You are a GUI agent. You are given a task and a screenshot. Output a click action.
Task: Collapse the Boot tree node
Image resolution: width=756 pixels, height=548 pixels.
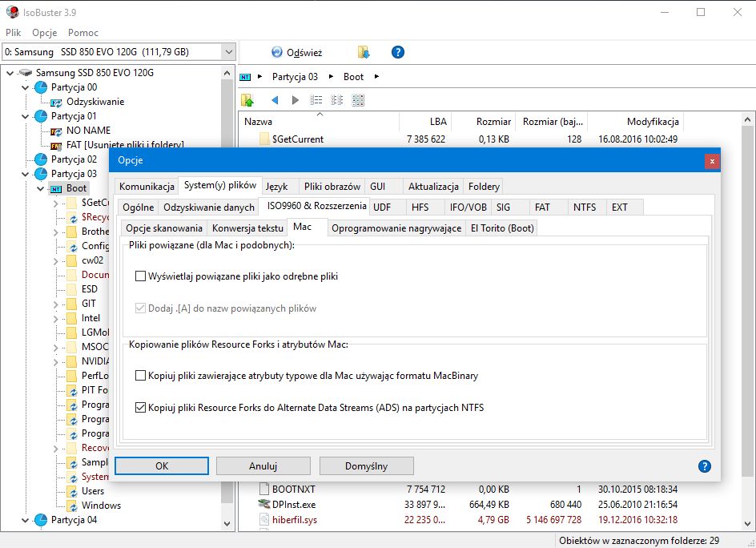click(x=41, y=188)
